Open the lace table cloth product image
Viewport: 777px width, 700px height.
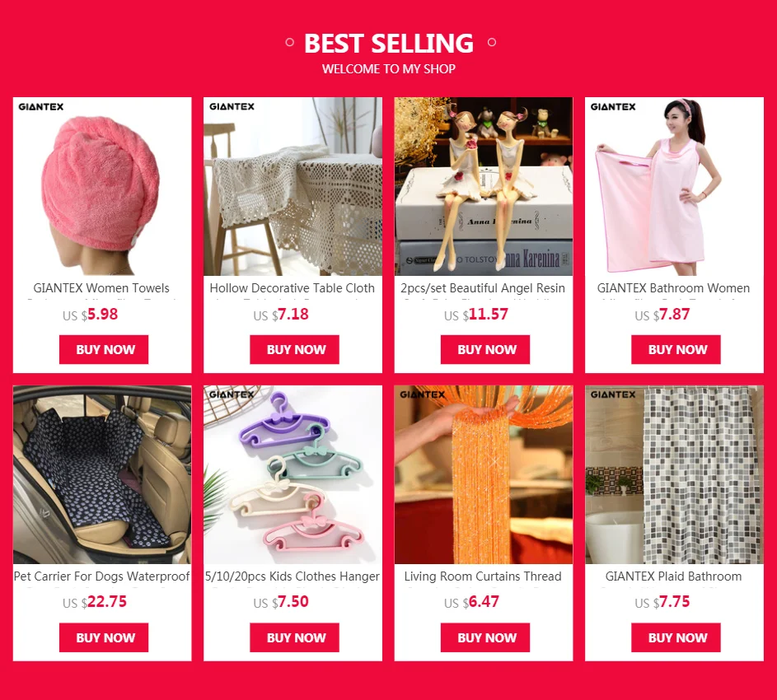(293, 186)
